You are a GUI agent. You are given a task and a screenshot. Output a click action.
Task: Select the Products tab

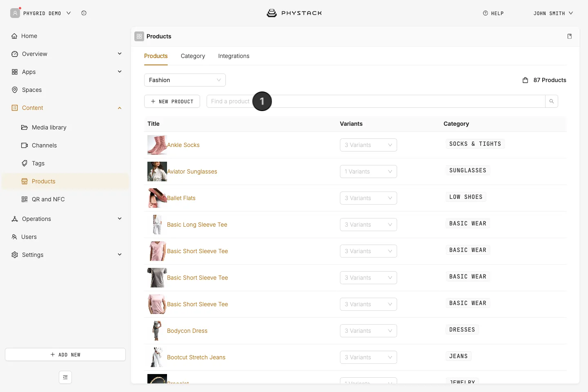(x=156, y=56)
